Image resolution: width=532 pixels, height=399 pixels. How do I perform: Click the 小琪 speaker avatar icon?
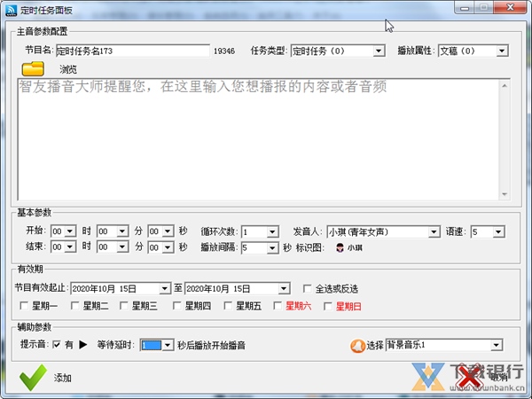(339, 248)
